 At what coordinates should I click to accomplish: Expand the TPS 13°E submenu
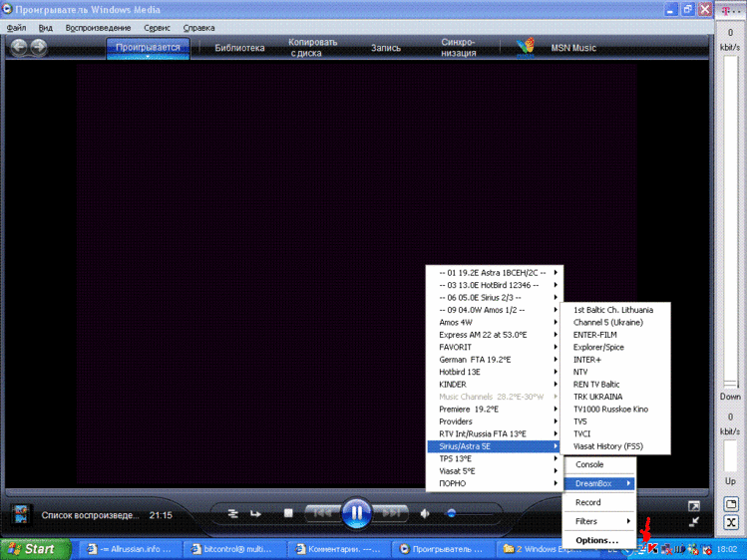(495, 458)
